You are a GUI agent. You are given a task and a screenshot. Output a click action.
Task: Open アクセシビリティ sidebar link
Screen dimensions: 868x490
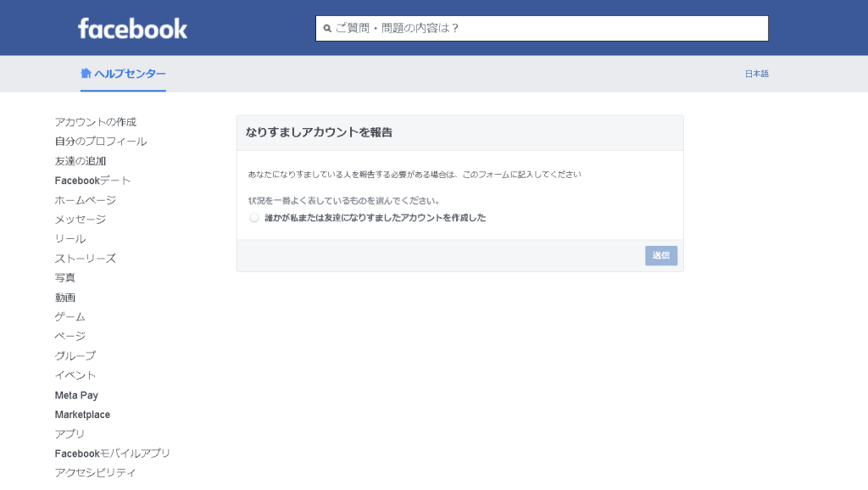coord(95,473)
